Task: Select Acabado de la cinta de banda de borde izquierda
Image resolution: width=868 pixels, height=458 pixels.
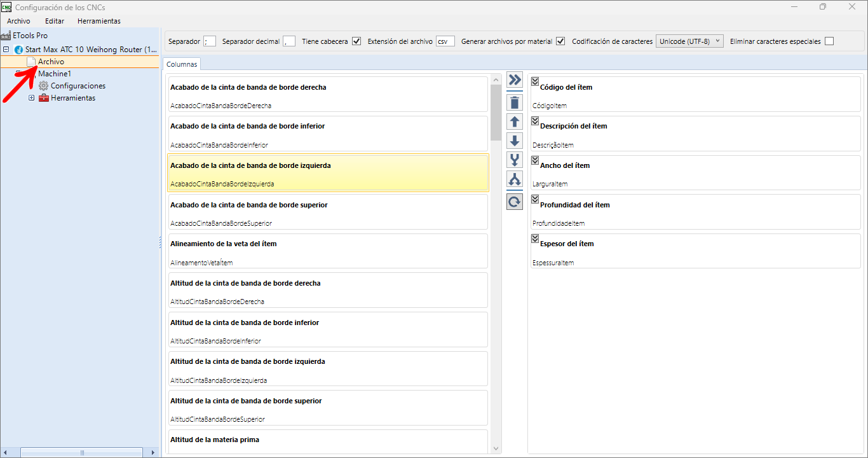Action: pyautogui.click(x=327, y=173)
